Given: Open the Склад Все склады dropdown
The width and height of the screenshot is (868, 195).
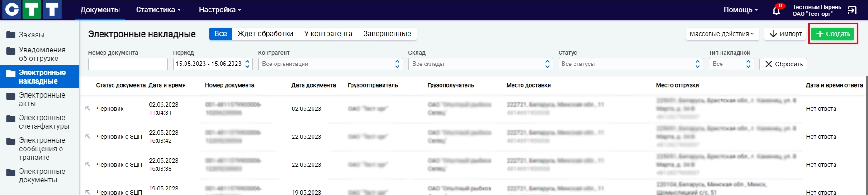Looking at the screenshot, I should pos(480,64).
